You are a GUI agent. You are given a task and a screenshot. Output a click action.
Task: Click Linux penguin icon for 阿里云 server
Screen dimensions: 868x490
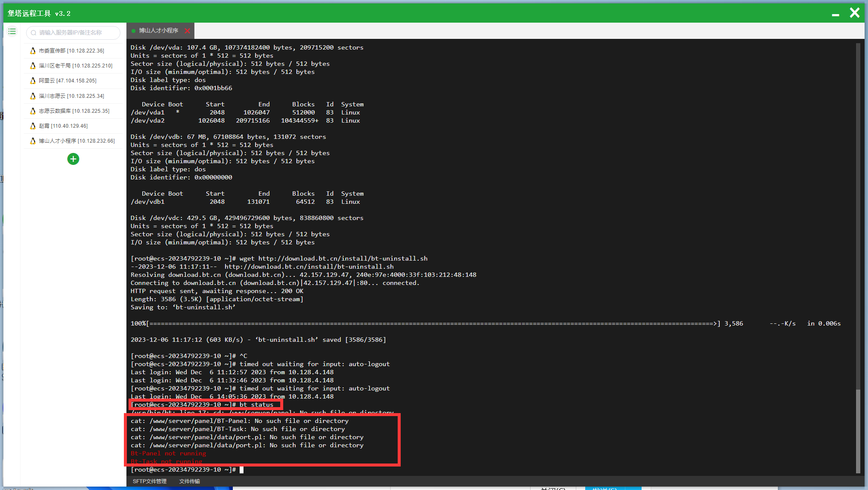(33, 81)
